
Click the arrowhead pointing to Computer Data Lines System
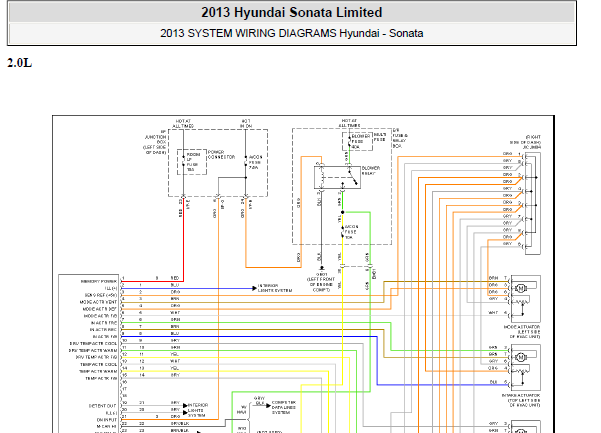tap(268, 405)
